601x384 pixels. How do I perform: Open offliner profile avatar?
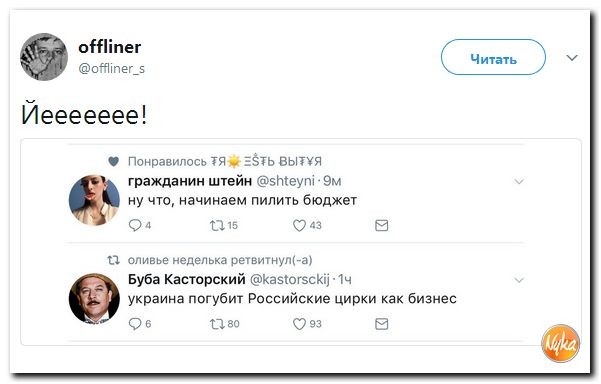tap(44, 57)
